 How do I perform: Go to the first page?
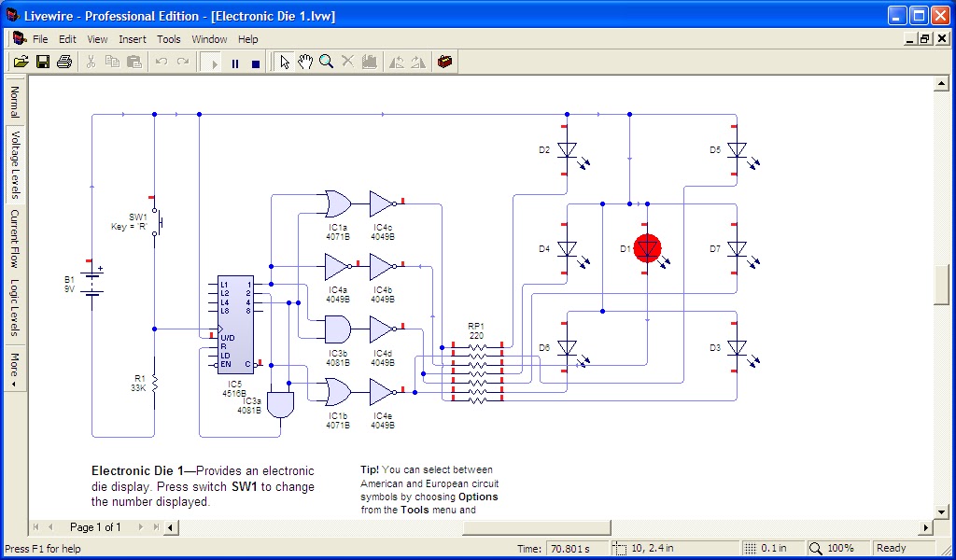point(36,527)
